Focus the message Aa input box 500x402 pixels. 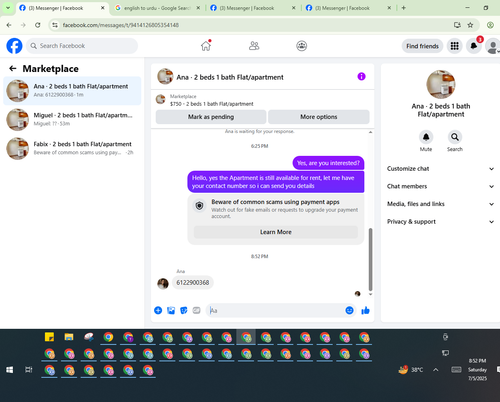[281, 310]
